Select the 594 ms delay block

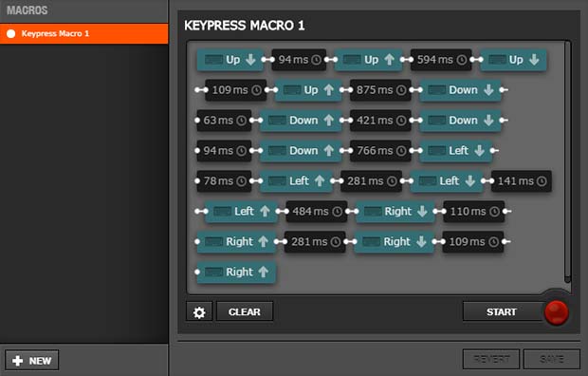tap(441, 60)
